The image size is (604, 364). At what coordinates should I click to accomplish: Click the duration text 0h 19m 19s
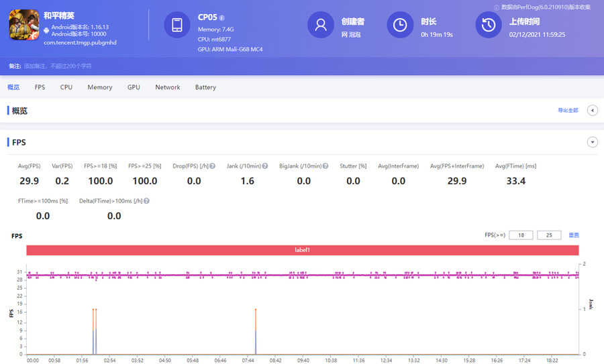pos(437,35)
